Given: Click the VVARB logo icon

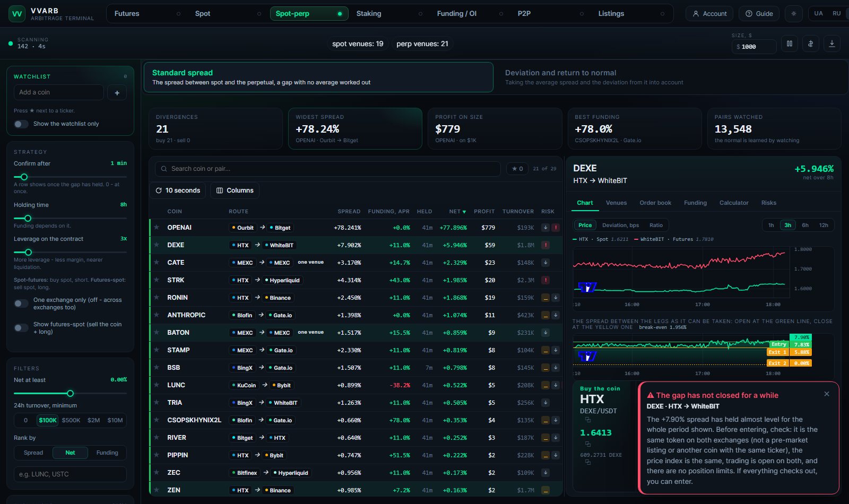Looking at the screenshot, I should pos(17,14).
